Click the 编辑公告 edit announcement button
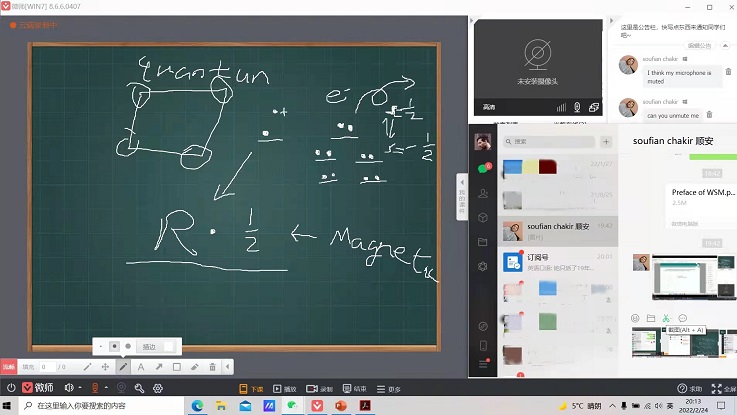The width and height of the screenshot is (737, 415). tap(699, 45)
